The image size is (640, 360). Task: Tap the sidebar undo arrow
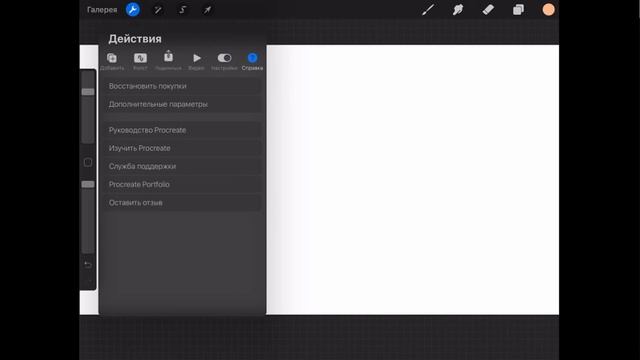pos(88,265)
